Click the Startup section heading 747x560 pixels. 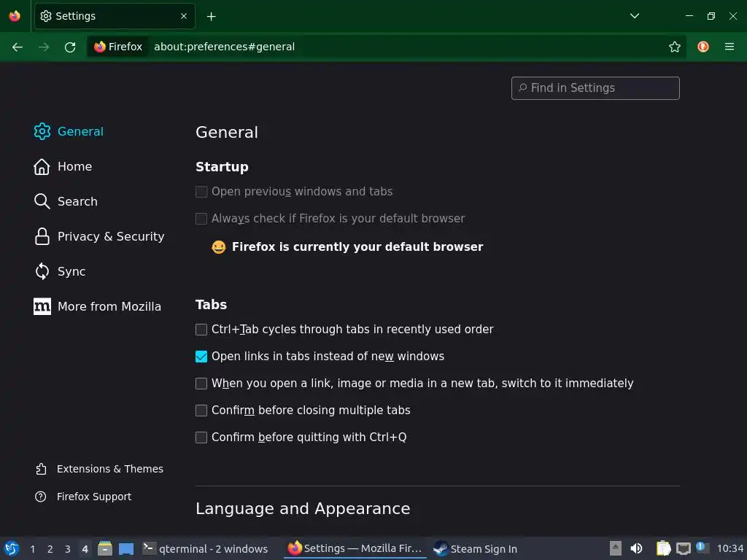coord(222,167)
